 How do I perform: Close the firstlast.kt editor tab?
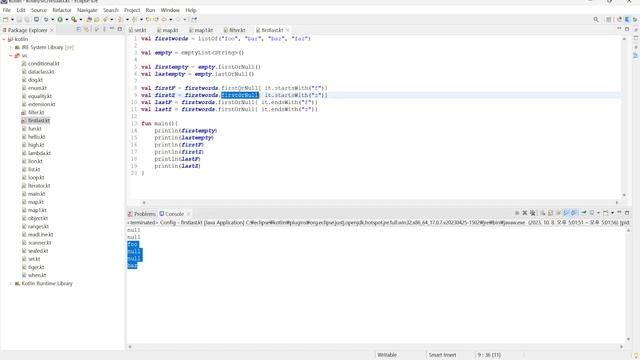(x=288, y=30)
